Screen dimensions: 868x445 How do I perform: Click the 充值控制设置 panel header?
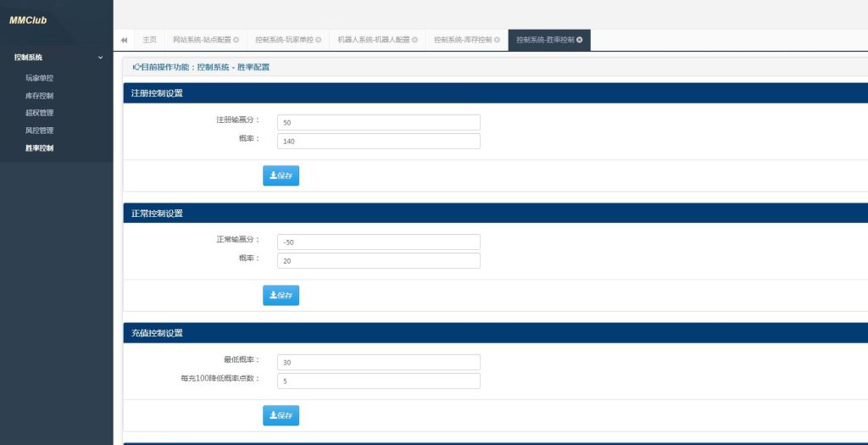coord(495,333)
